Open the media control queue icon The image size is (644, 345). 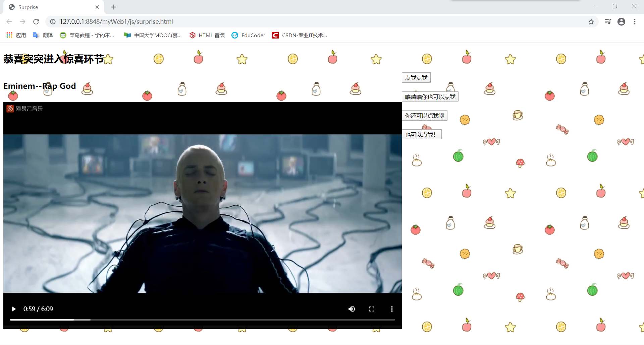click(608, 21)
